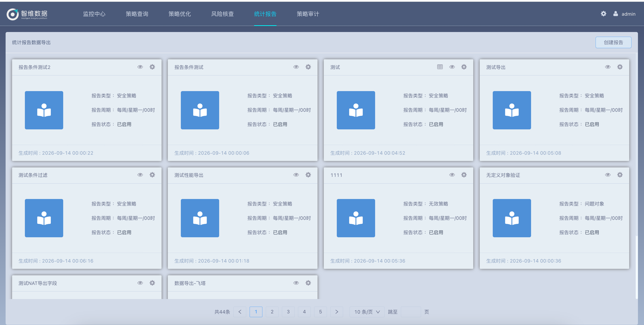This screenshot has width=644, height=325.
Task: Open settings gear on 测试 card
Action: click(x=464, y=67)
